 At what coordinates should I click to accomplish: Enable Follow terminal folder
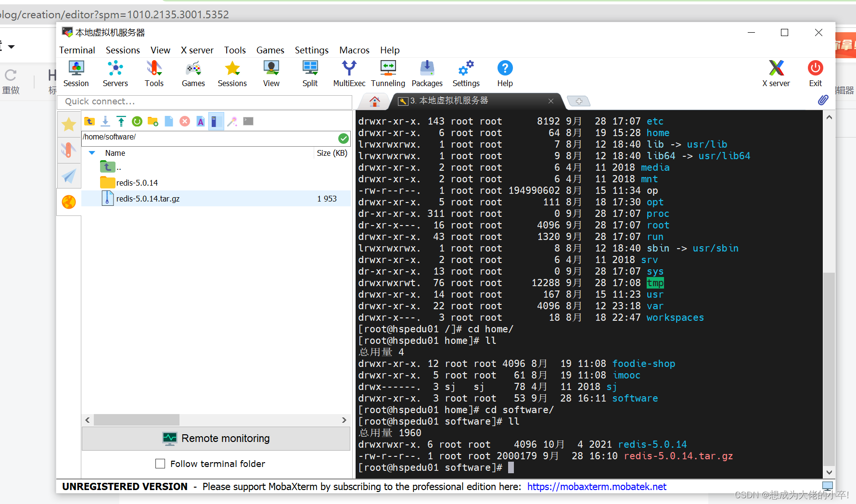pyautogui.click(x=160, y=463)
